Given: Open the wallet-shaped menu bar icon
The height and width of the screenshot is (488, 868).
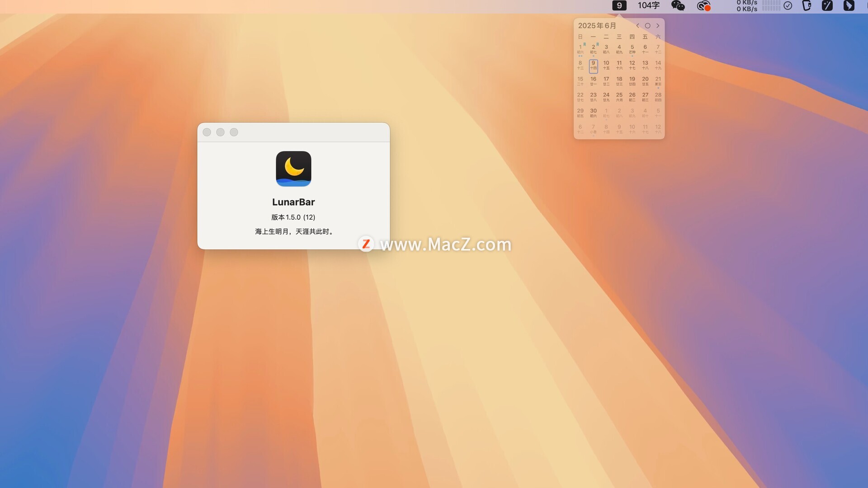Looking at the screenshot, I should coord(807,5).
